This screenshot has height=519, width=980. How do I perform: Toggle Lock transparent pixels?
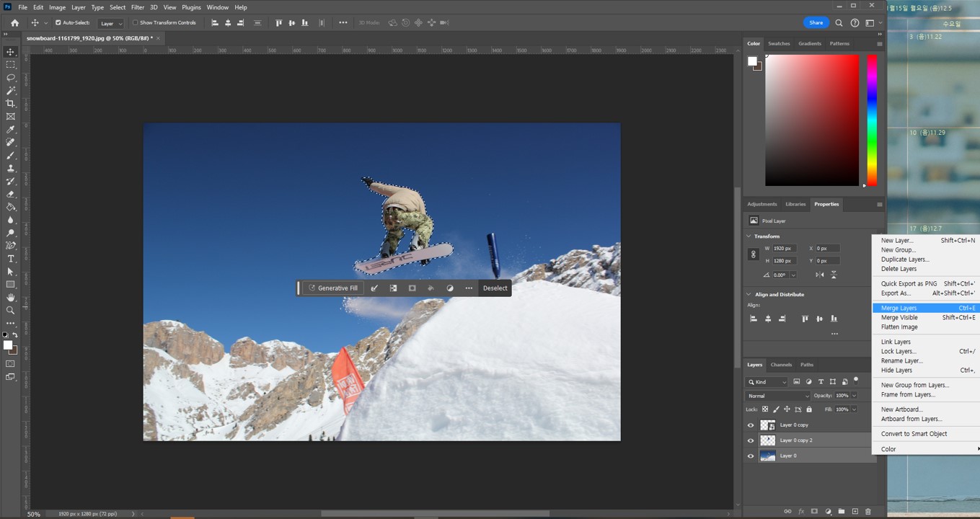[x=765, y=409]
